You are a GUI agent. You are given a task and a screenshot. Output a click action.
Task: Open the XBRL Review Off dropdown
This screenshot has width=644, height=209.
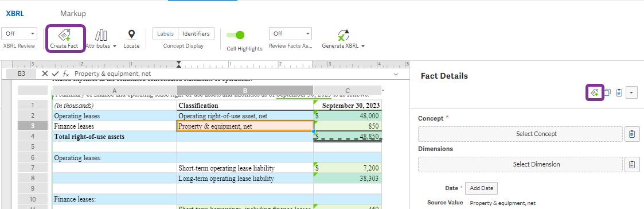(19, 34)
